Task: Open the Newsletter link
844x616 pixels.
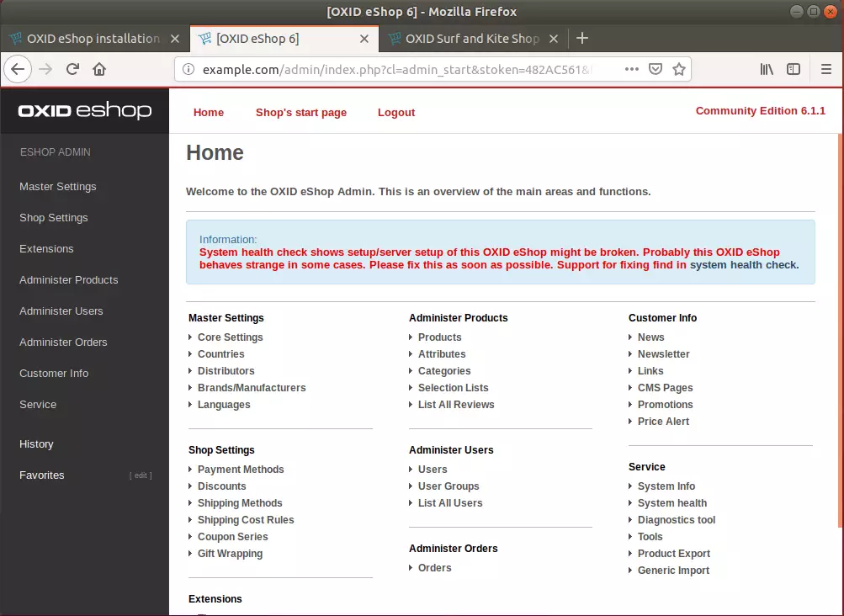Action: [x=664, y=353]
